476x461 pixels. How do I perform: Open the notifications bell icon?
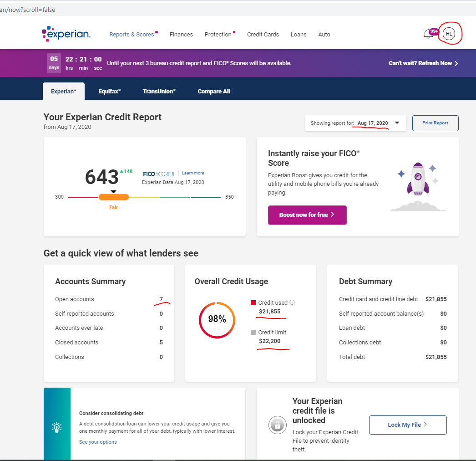coord(428,34)
